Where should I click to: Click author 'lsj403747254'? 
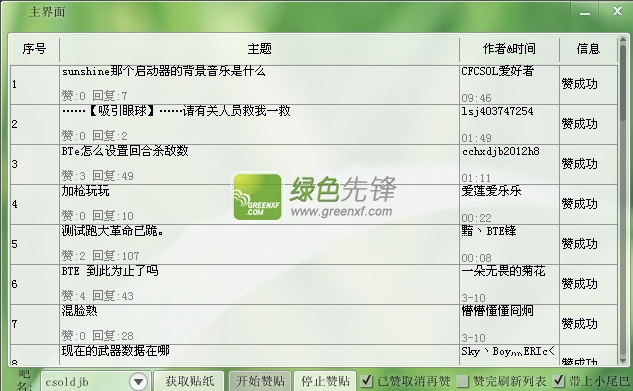point(497,111)
